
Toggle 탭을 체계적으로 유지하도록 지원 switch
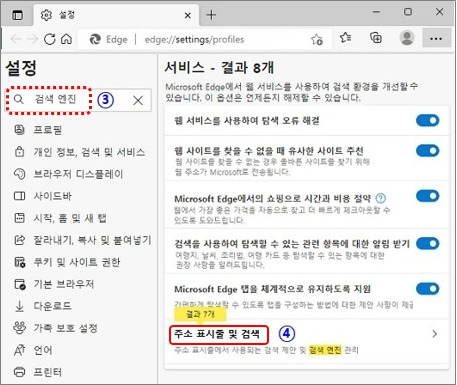coord(428,289)
